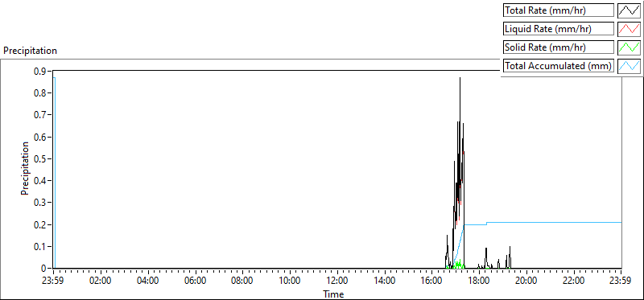This screenshot has width=644, height=300.
Task: Click the Liquid Rate red line icon
Action: (x=630, y=29)
